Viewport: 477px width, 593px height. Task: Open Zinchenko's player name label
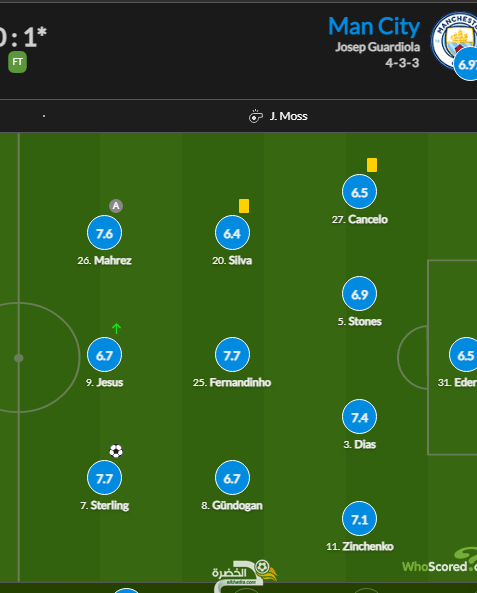(360, 546)
